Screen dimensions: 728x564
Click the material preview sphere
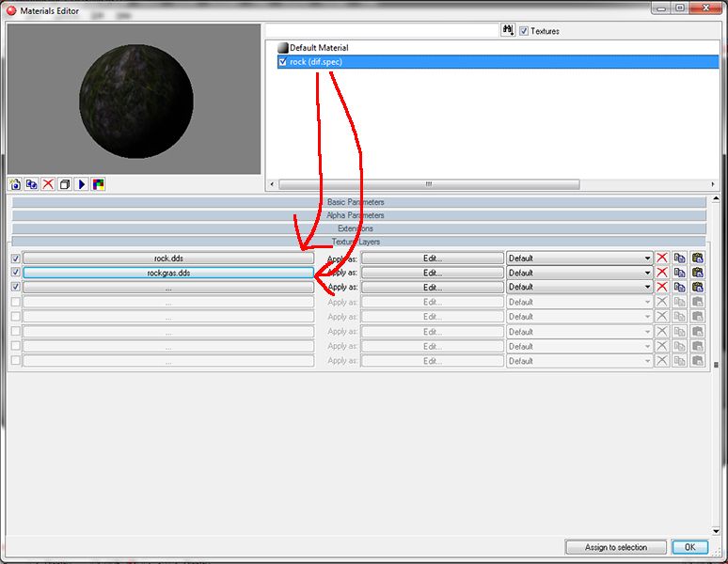click(136, 102)
